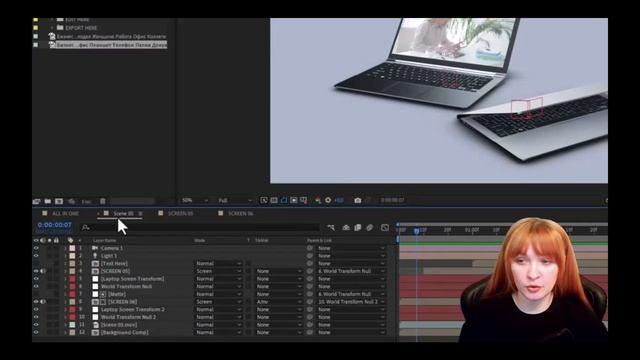Viewport: 640px width, 360px height.
Task: Hide the Light 1 layer
Action: [36, 256]
